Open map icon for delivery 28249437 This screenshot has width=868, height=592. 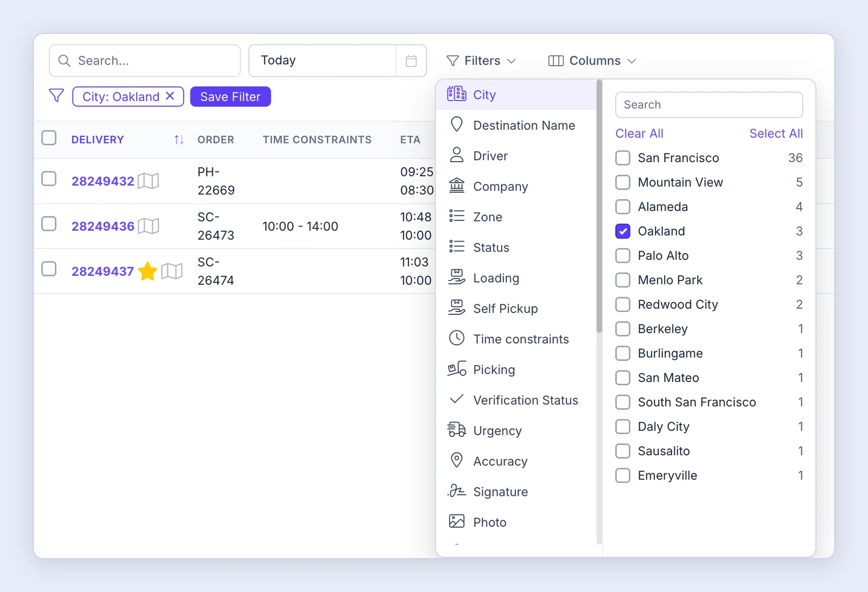point(172,271)
